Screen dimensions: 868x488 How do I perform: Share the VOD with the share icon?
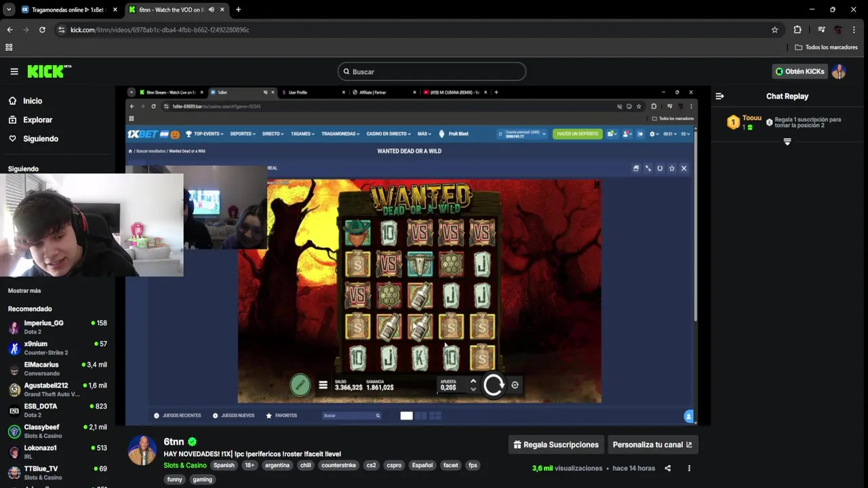click(x=667, y=468)
